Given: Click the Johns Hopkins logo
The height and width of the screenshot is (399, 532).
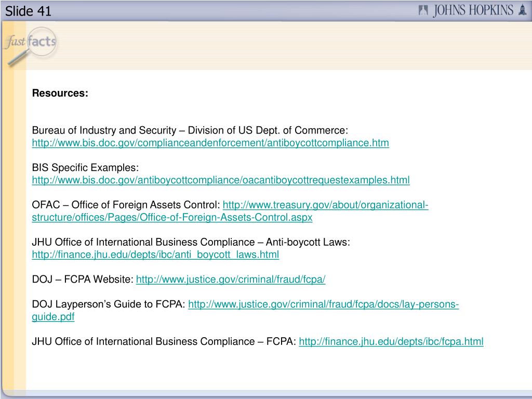Looking at the screenshot, I should pyautogui.click(x=472, y=10).
